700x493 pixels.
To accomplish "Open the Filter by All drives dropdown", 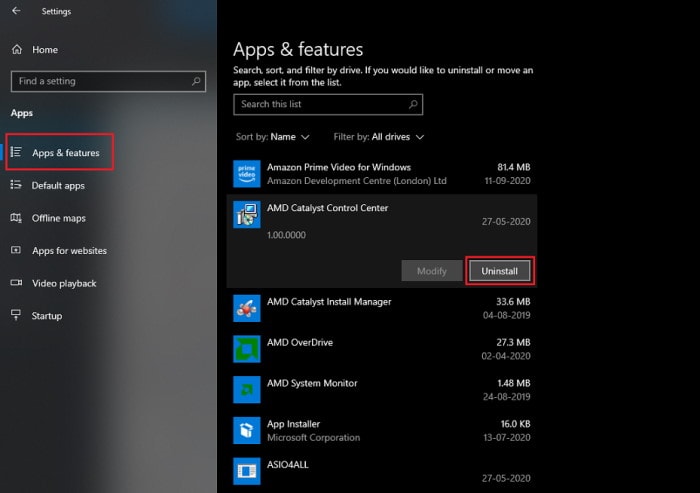I will pos(379,137).
